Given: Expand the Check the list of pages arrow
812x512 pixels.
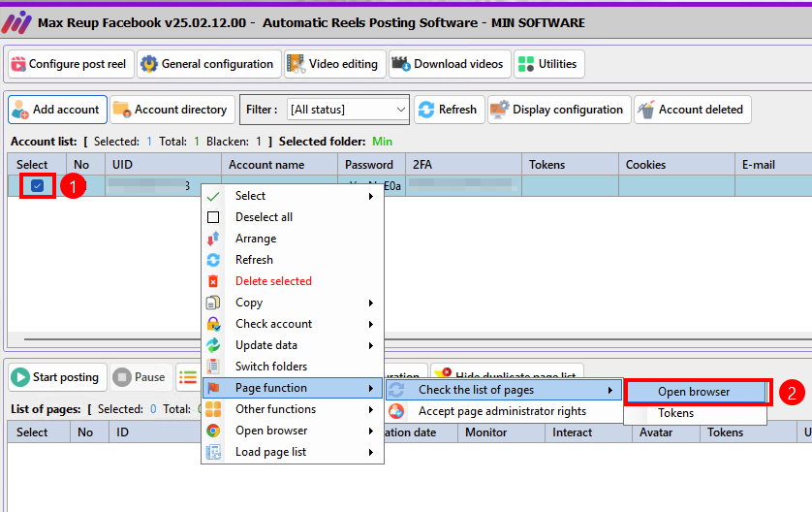Looking at the screenshot, I should coord(610,390).
